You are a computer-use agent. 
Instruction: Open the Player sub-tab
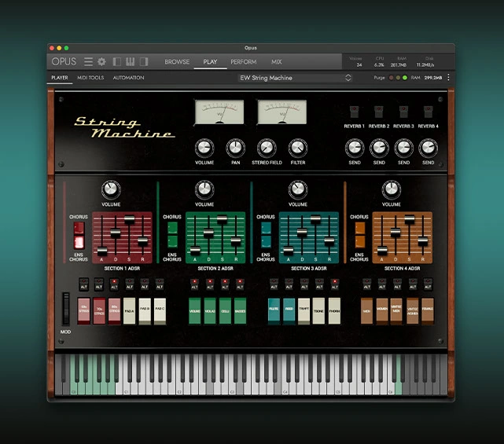click(x=60, y=78)
